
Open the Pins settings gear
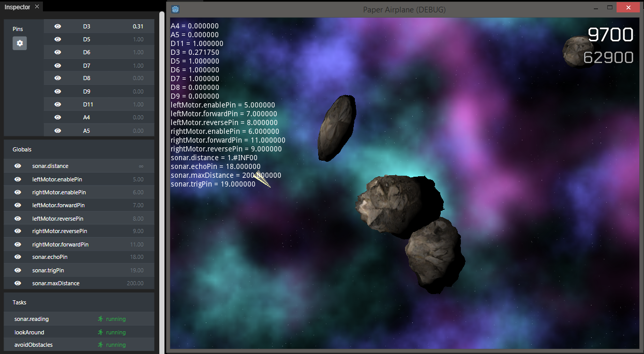(x=19, y=43)
